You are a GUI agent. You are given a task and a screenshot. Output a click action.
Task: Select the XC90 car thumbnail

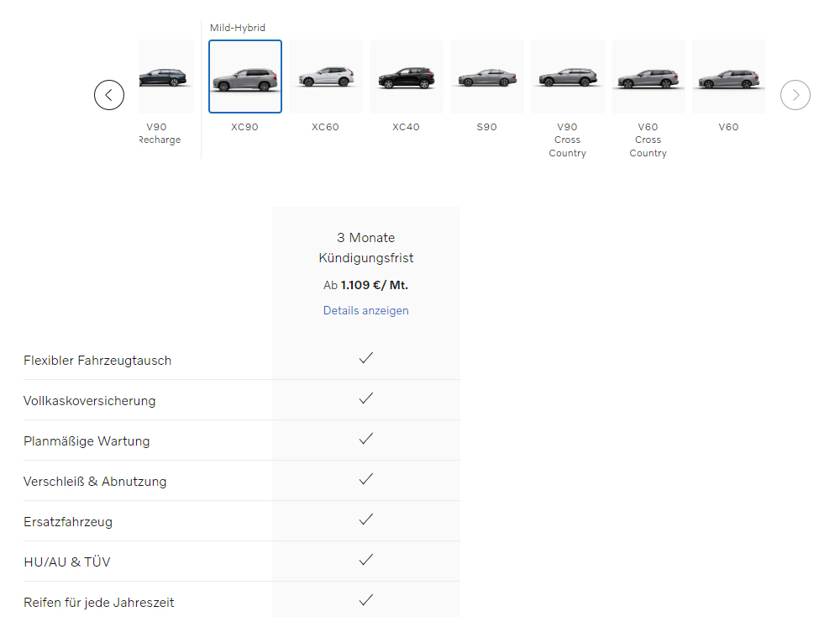(x=245, y=76)
